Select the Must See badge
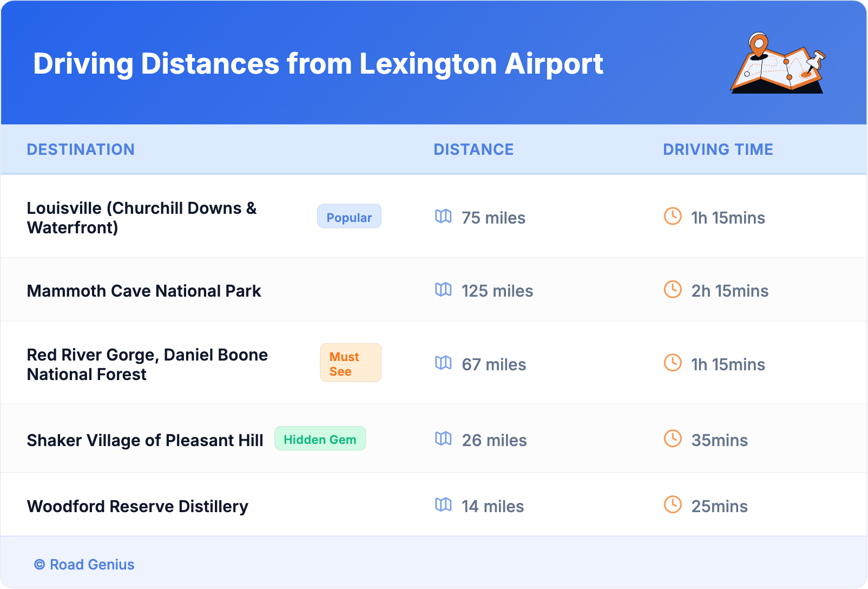The height and width of the screenshot is (589, 868). [x=350, y=363]
